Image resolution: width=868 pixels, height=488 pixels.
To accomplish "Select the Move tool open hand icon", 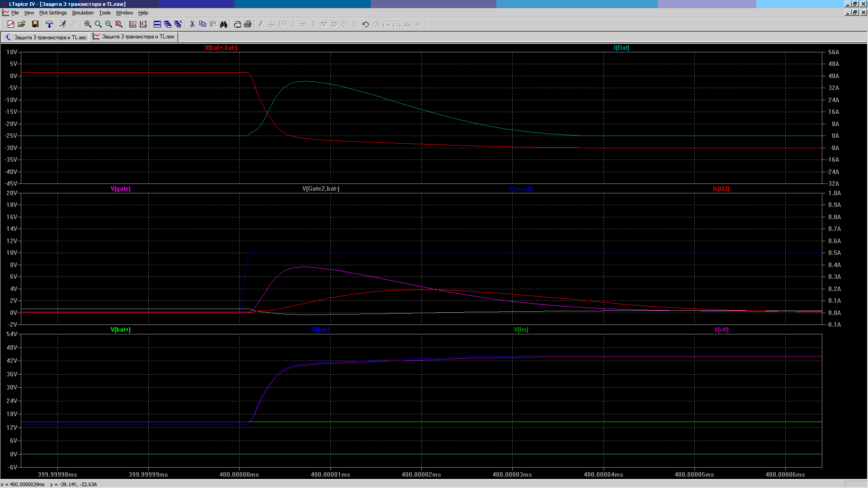I will 345,24.
